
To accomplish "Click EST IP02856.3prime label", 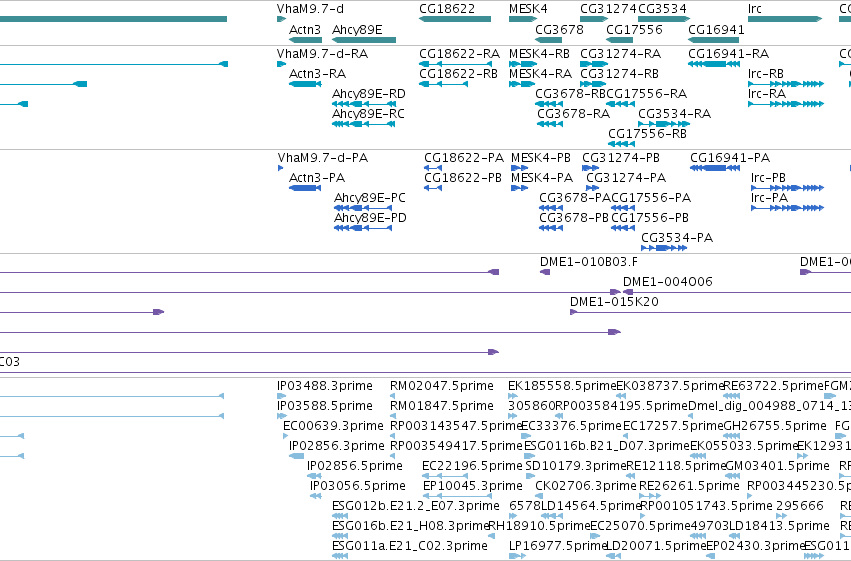I will [336, 446].
